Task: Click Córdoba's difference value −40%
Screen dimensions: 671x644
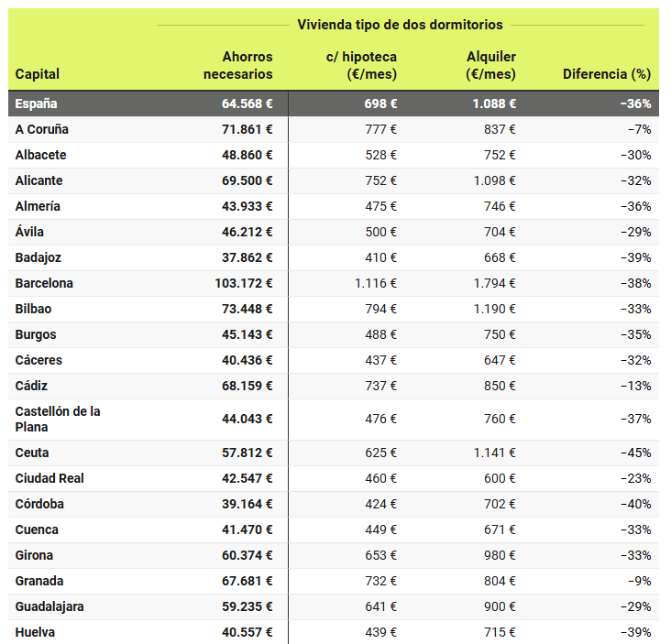Action: pos(635,504)
